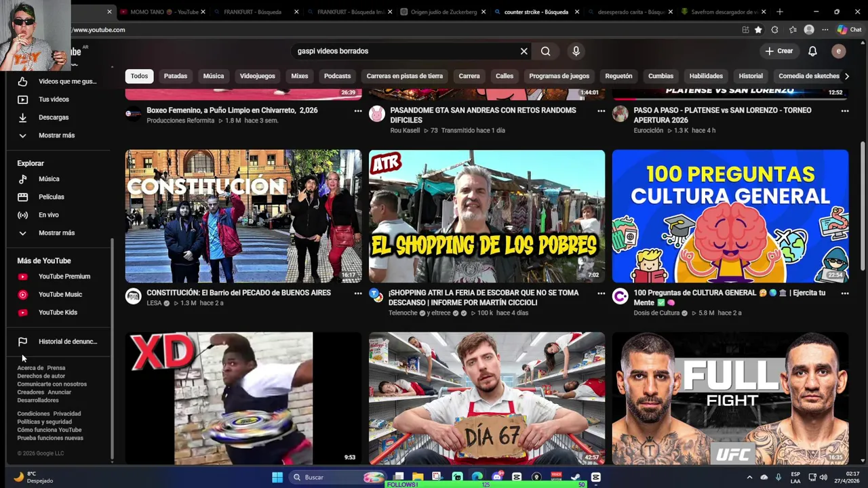Viewport: 868px width, 488px height.
Task: Switch to 'counter strike - Búsqueda' tab
Action: [x=535, y=12]
